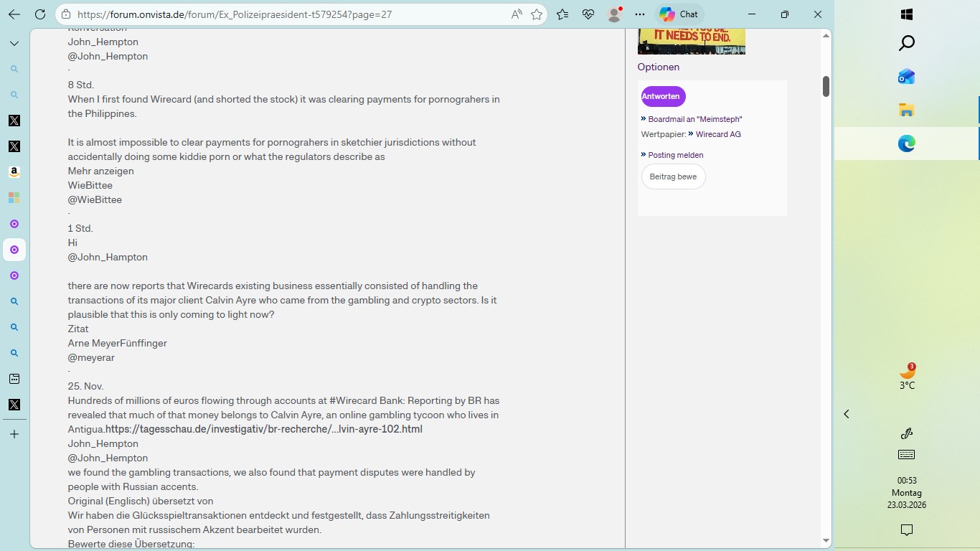Open the Wirecard AG security link
The width and height of the screenshot is (980, 551).
(718, 134)
